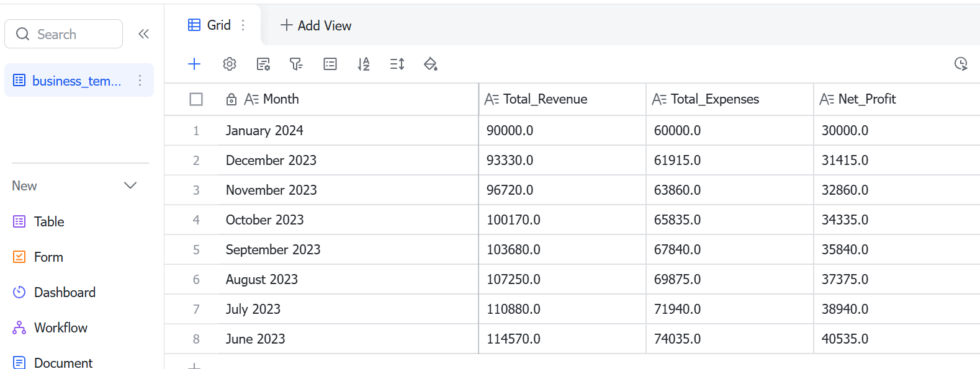Open the history clock icon
The height and width of the screenshot is (369, 980).
(x=961, y=64)
